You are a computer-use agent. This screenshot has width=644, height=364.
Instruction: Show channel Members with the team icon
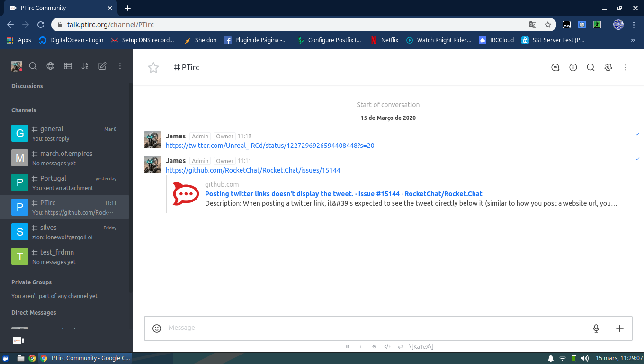[x=608, y=67]
